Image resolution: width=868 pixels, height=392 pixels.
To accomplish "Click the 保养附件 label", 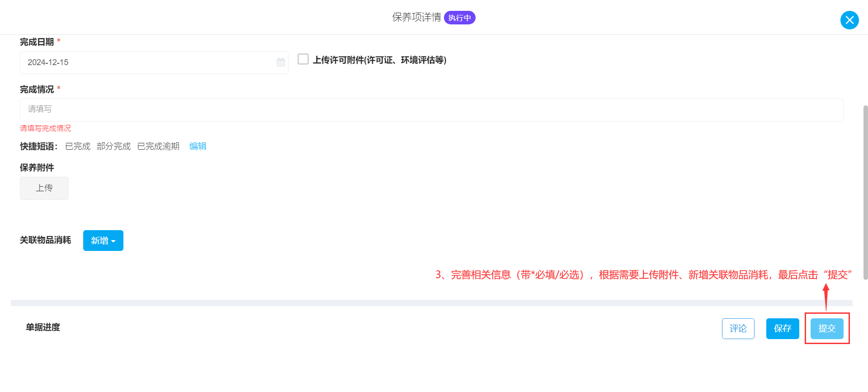I will (37, 168).
